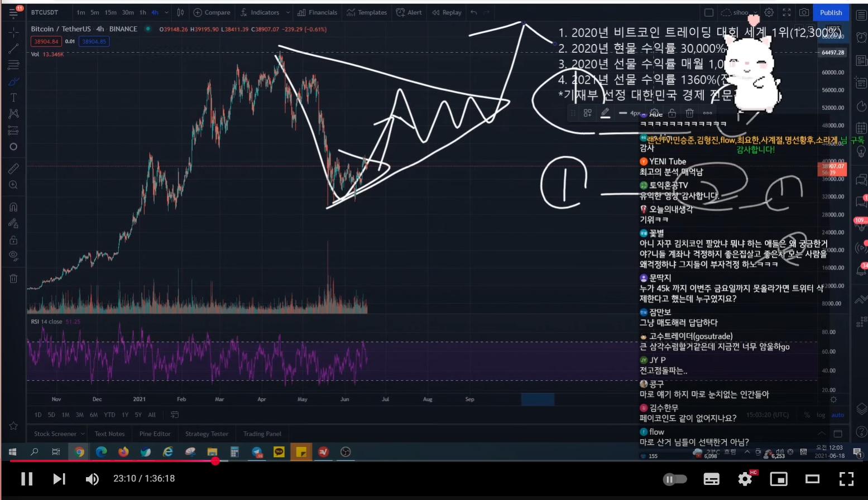This screenshot has height=500, width=868.
Task: Click the Compare symbols button
Action: point(212,12)
